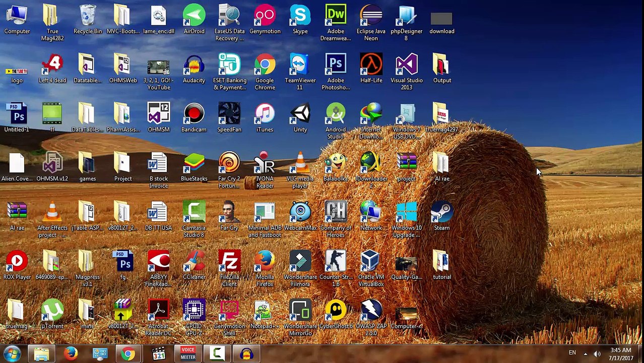Open Camtasia Studio 8 desktop shortcut
Viewport: 644px width, 363px height.
coord(194,220)
